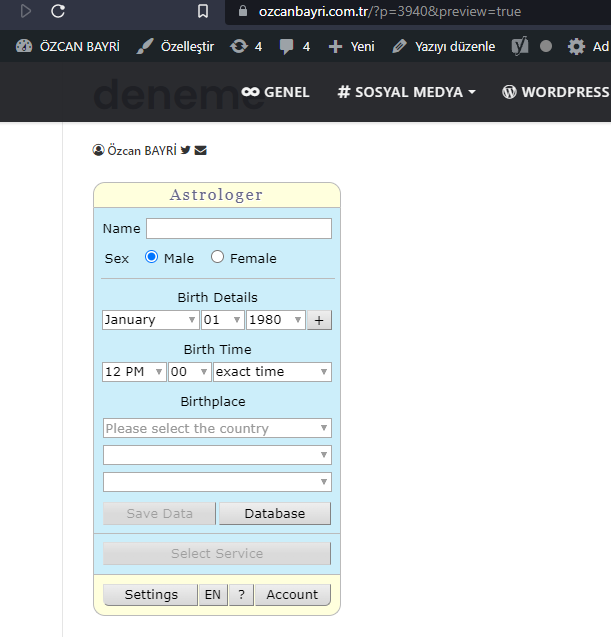The width and height of the screenshot is (611, 637).
Task: Open help with the ? button
Action: click(241, 595)
